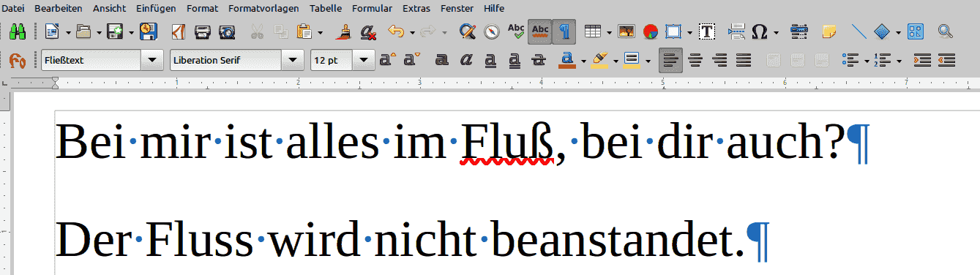Open find and replace pencil-magnifier icon
The height and width of the screenshot is (275, 980).
(x=468, y=31)
